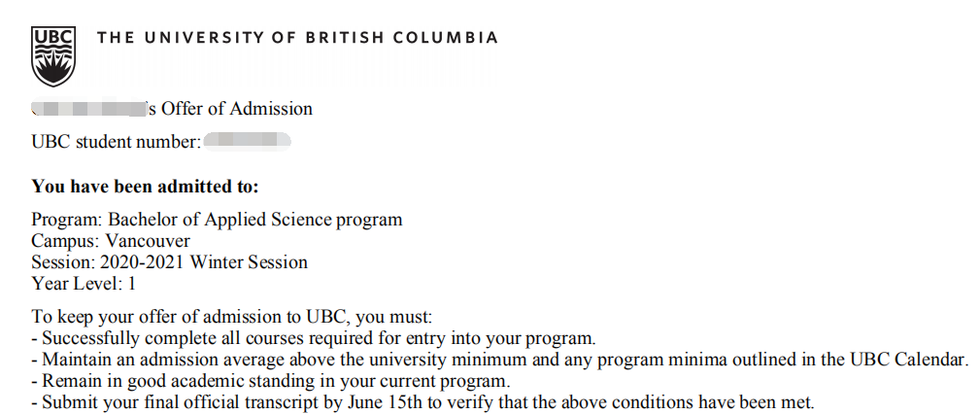Click the 'Year Level: 1' line

pos(84,284)
